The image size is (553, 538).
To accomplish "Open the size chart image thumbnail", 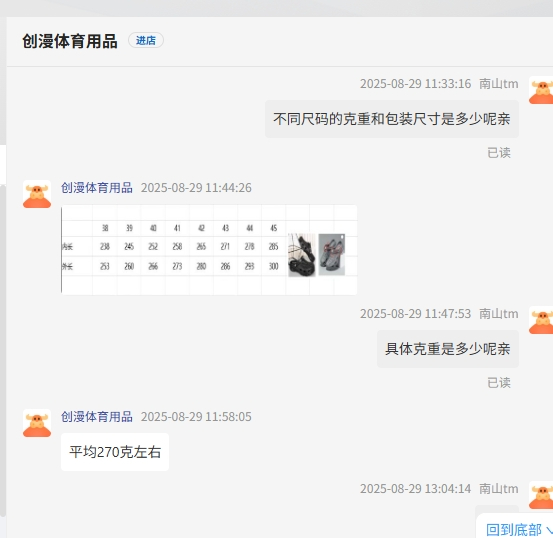I will 209,250.
